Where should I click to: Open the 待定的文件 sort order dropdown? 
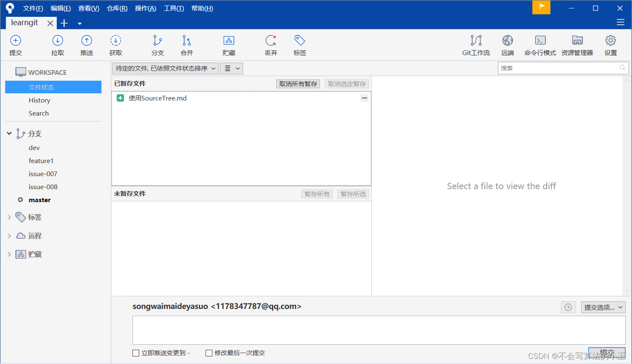(165, 69)
